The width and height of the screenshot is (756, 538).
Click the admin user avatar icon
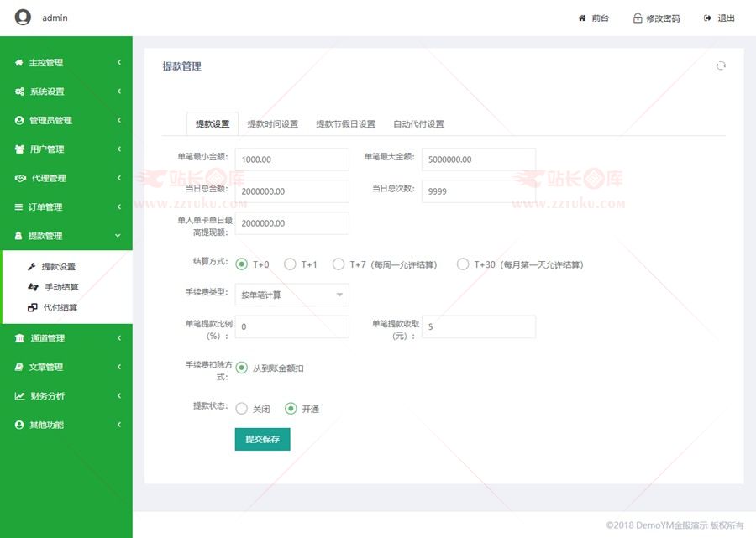pos(23,18)
